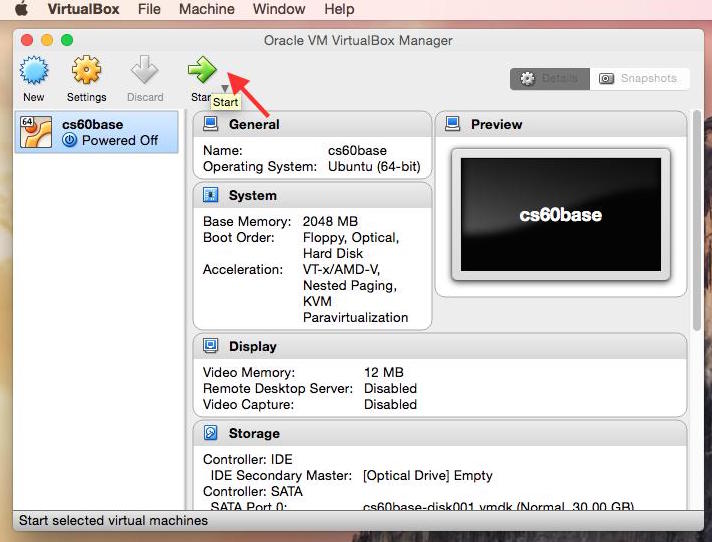Click the 'Floppy, Optical,' boot order text
Viewport: 712px width, 542px height.
(x=351, y=237)
